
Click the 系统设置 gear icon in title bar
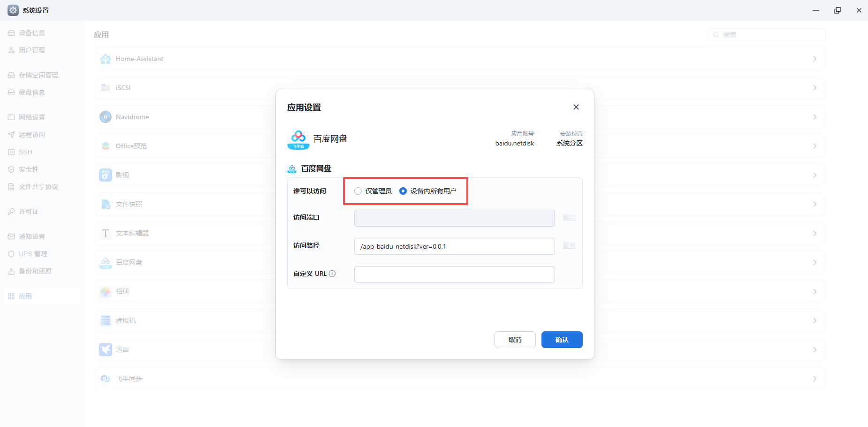point(13,10)
